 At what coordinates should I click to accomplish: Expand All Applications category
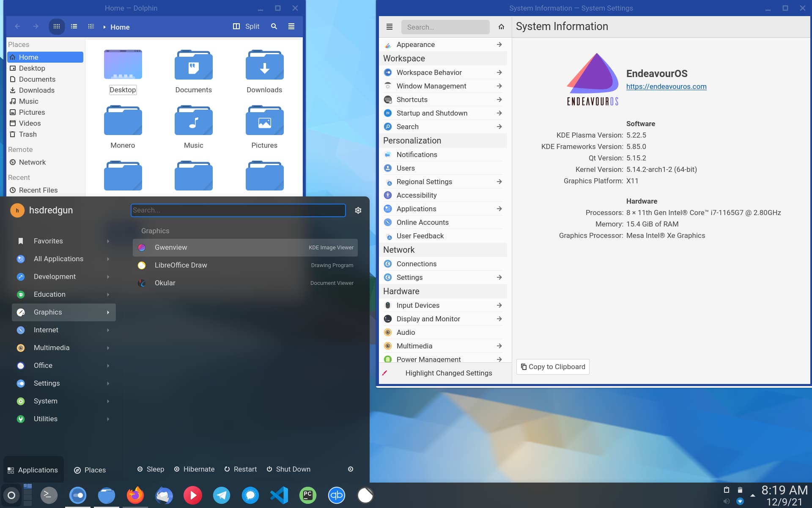pyautogui.click(x=64, y=259)
